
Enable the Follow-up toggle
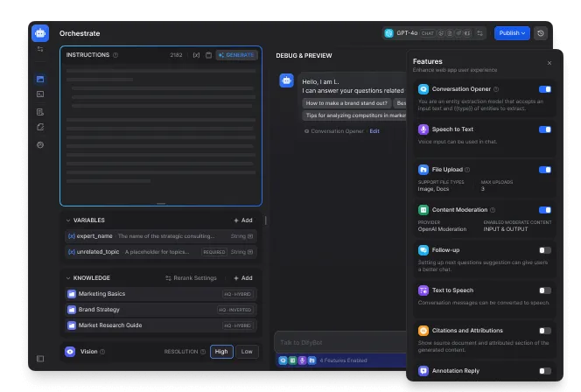click(544, 250)
